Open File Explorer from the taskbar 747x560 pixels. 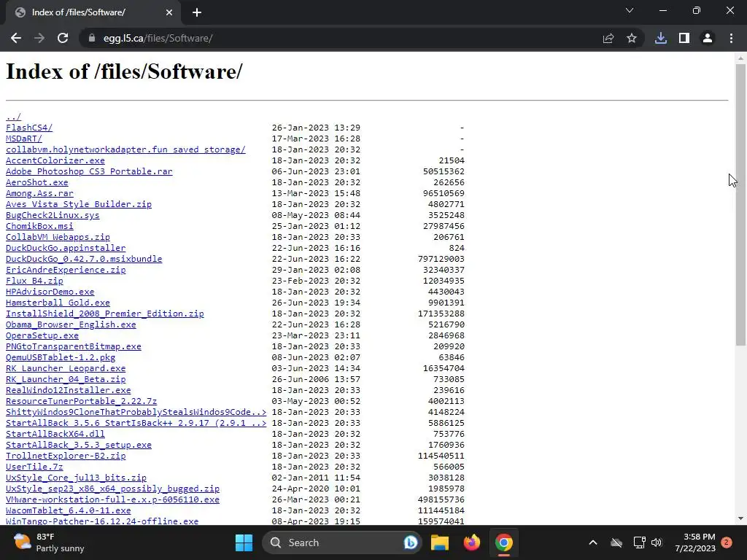tap(440, 542)
